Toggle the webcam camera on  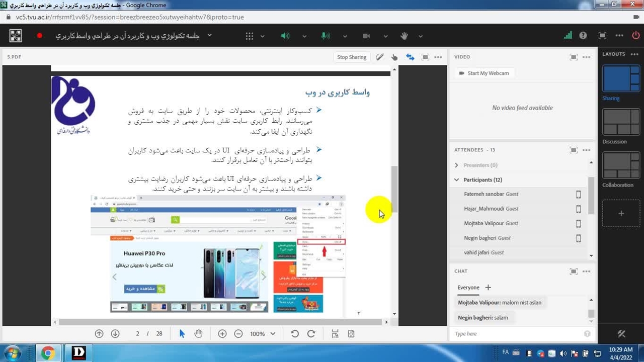click(x=366, y=36)
